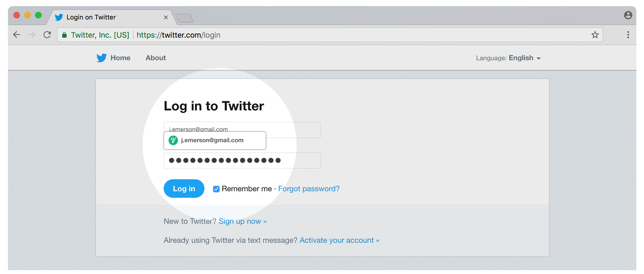Click the green password manager icon

click(x=173, y=140)
